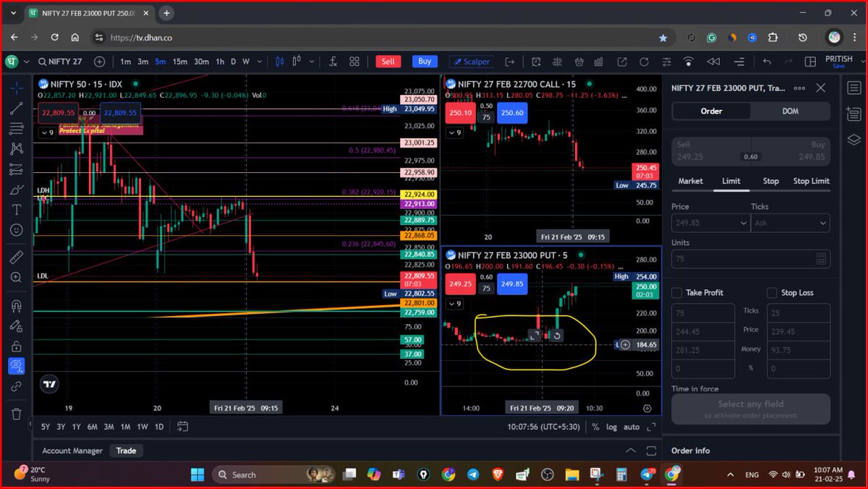Click the logout arrow icon
This screenshot has width=868, height=489.
(x=510, y=61)
